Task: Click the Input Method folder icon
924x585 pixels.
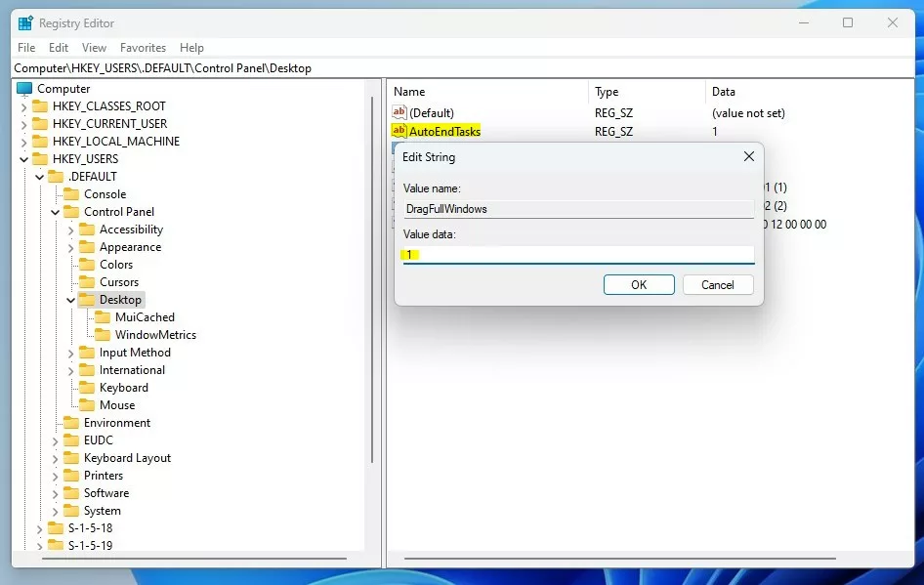Action: [87, 353]
